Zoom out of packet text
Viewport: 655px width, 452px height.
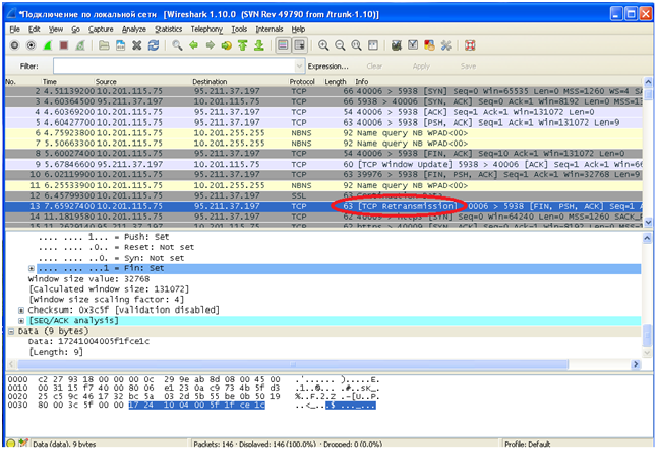click(340, 46)
